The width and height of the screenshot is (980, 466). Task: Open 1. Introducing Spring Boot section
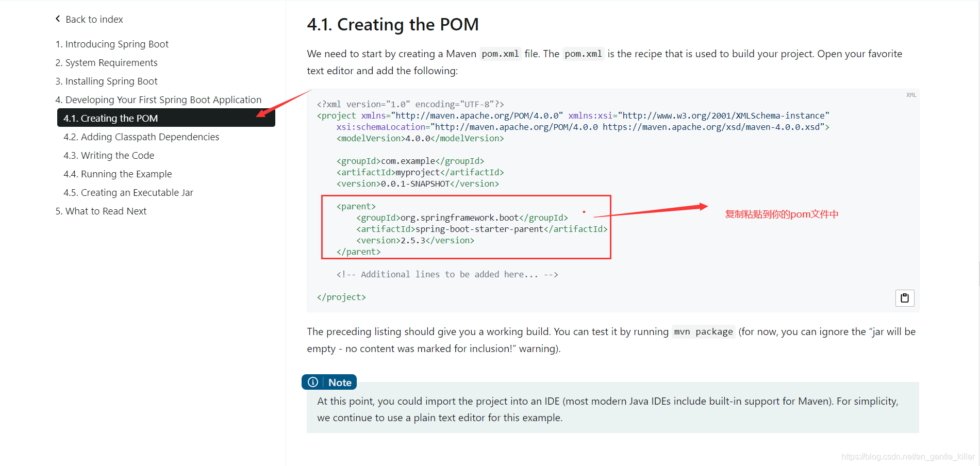(112, 44)
